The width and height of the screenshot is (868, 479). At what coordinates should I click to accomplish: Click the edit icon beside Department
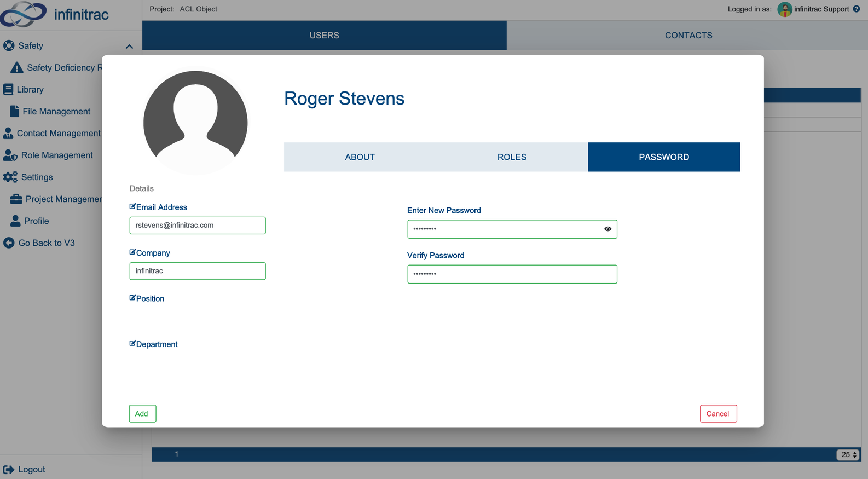132,343
